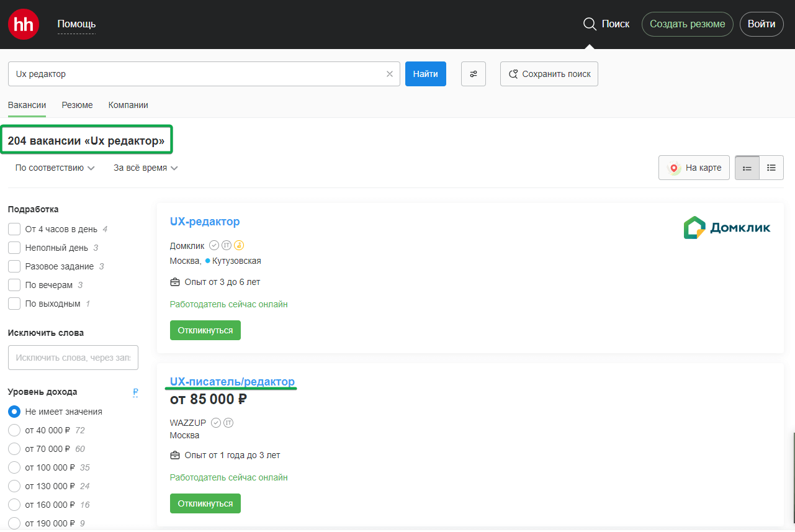Check 'Разовое задание' option
Viewport: 795px width, 532px height.
[x=14, y=266]
